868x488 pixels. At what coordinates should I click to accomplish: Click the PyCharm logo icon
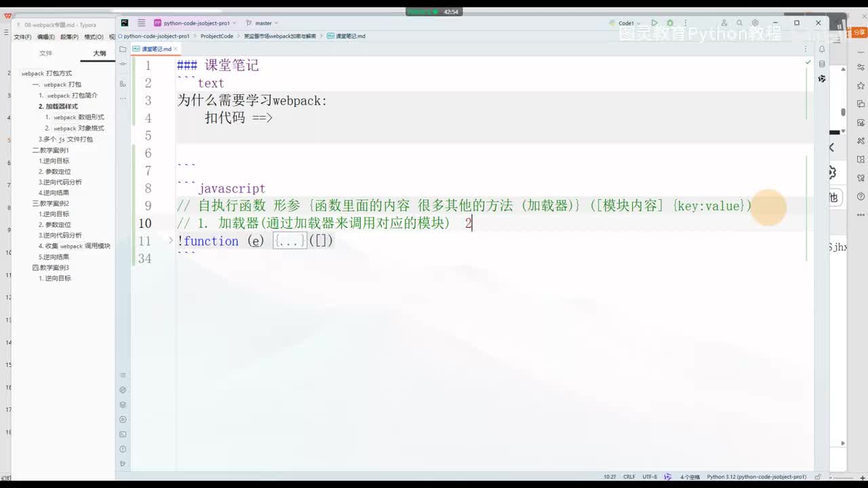tap(125, 23)
